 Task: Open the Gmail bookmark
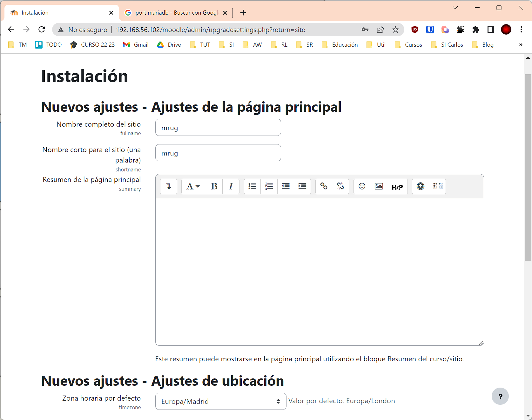(x=136, y=45)
